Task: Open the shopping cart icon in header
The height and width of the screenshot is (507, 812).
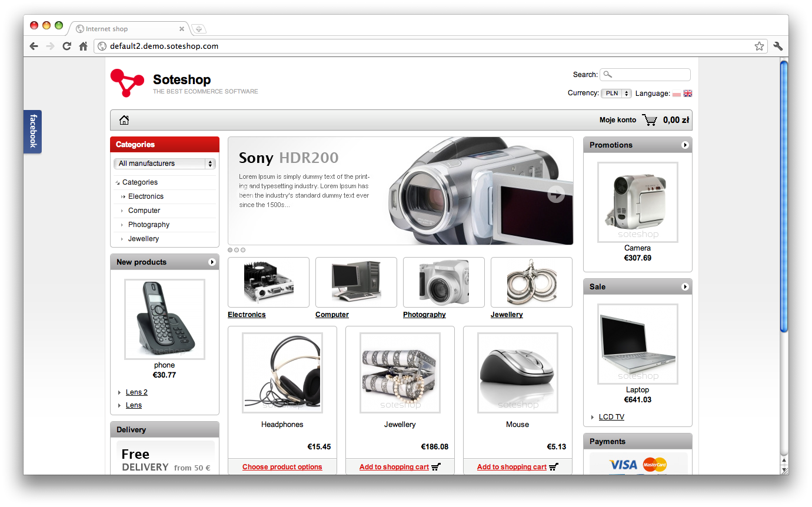Action: [650, 120]
